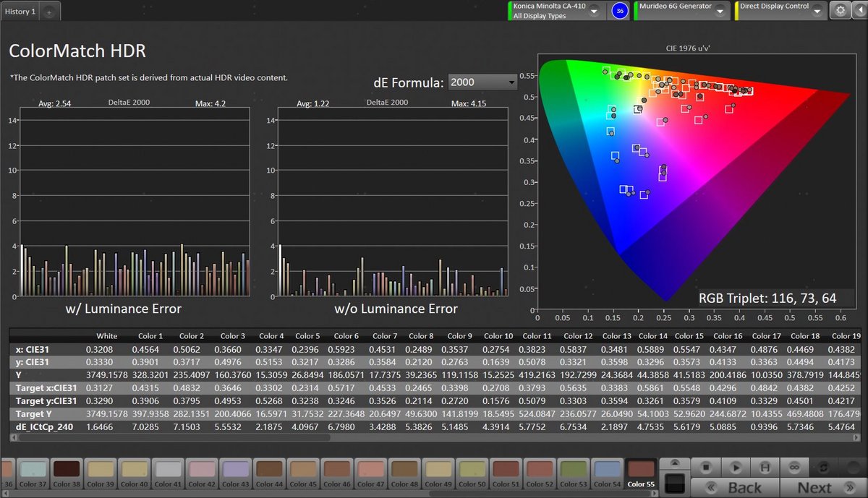Add a new history tab with plus

[x=48, y=12]
